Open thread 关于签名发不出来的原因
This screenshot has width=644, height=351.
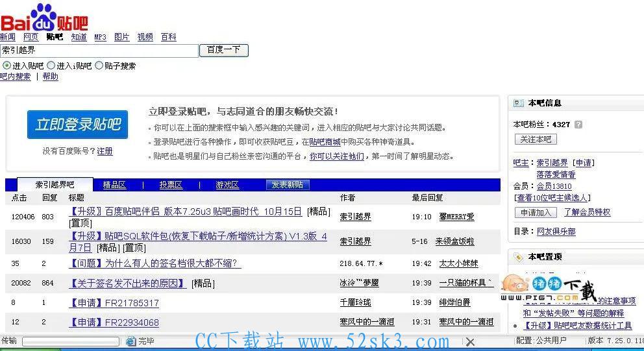[x=128, y=284]
